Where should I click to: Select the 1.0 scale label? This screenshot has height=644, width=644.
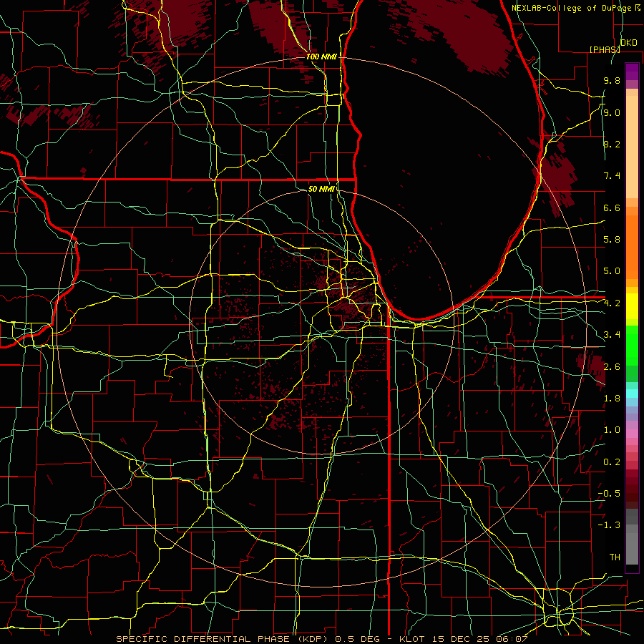pos(612,429)
